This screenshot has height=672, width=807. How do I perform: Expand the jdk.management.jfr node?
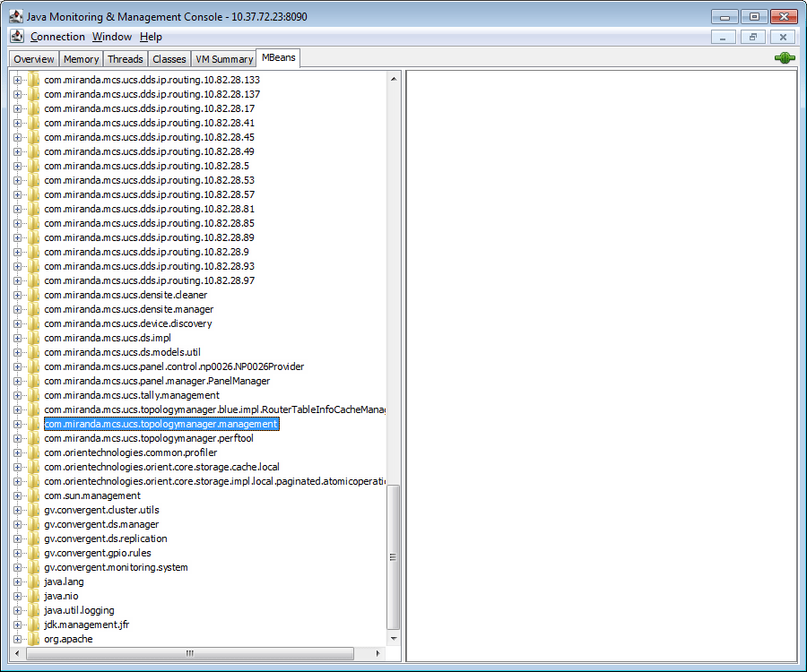click(18, 625)
